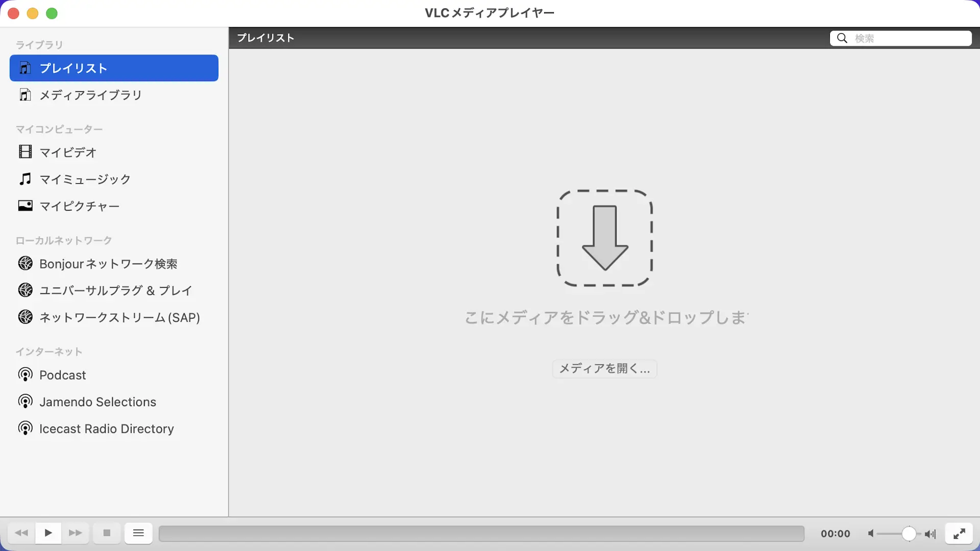This screenshot has width=980, height=551.
Task: Click the library icon beside メディアライブラリ
Action: coord(25,95)
